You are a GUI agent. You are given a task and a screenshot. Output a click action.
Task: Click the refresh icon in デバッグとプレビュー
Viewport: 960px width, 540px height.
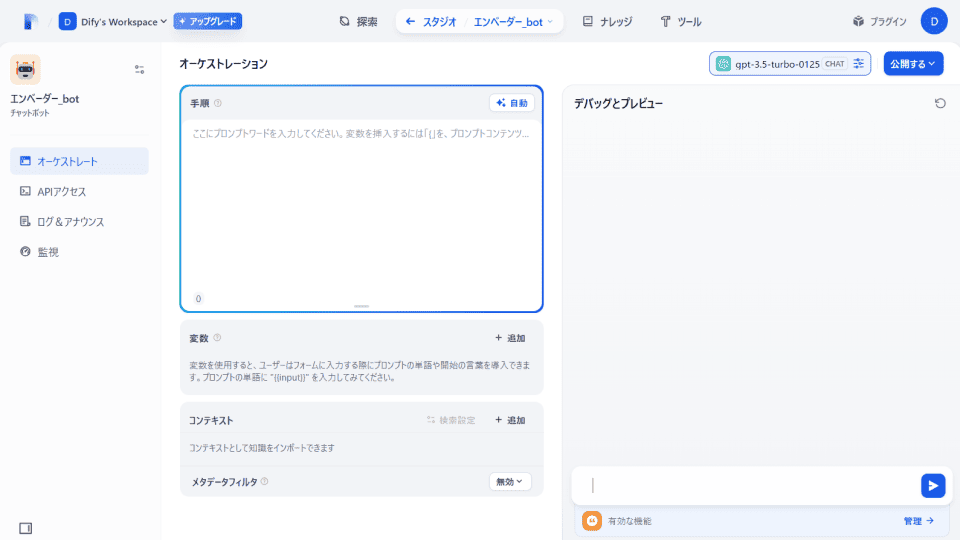[940, 103]
